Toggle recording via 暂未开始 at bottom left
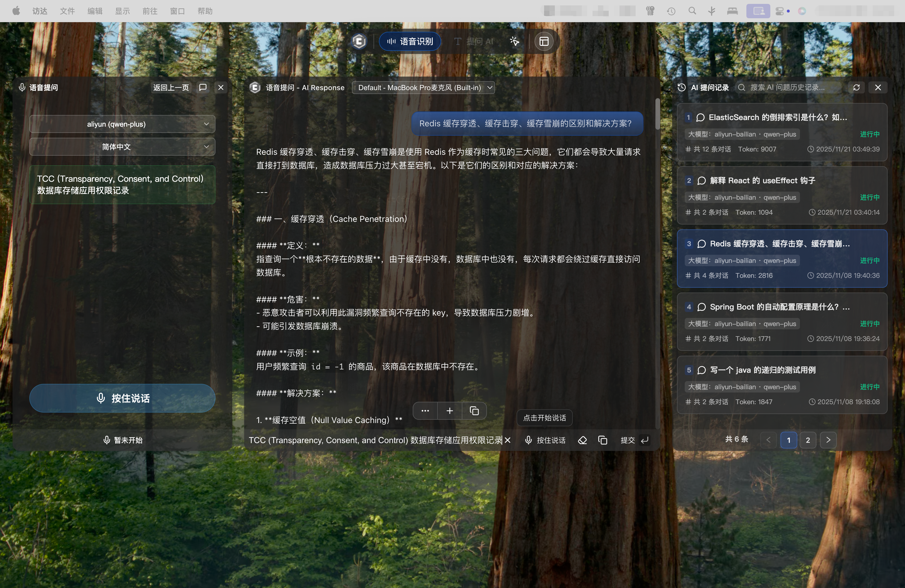 (122, 440)
